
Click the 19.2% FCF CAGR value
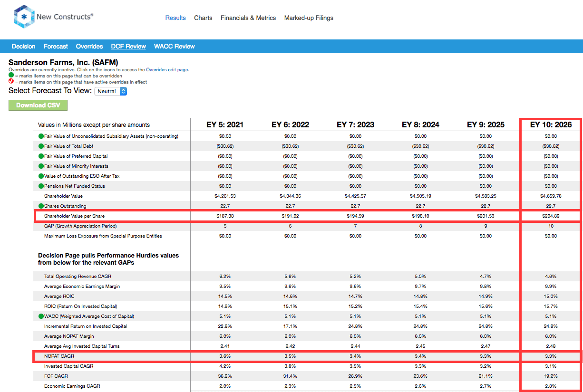tap(551, 376)
